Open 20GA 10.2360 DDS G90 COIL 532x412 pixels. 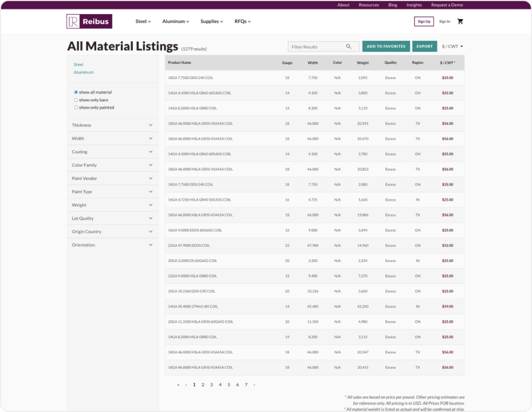pos(191,291)
